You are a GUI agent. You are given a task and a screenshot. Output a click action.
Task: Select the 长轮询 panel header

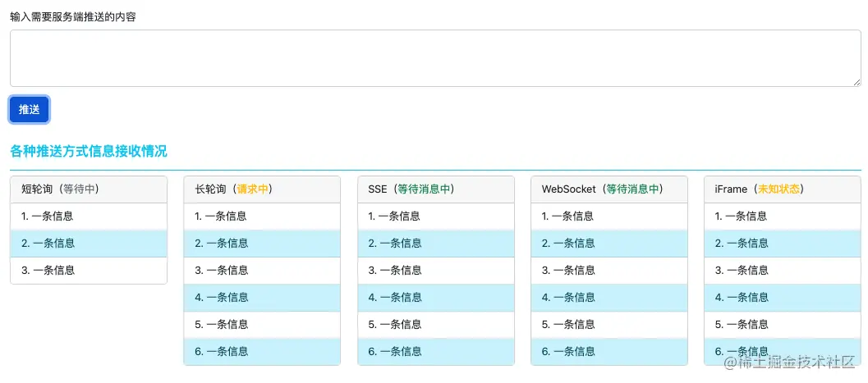click(x=262, y=189)
